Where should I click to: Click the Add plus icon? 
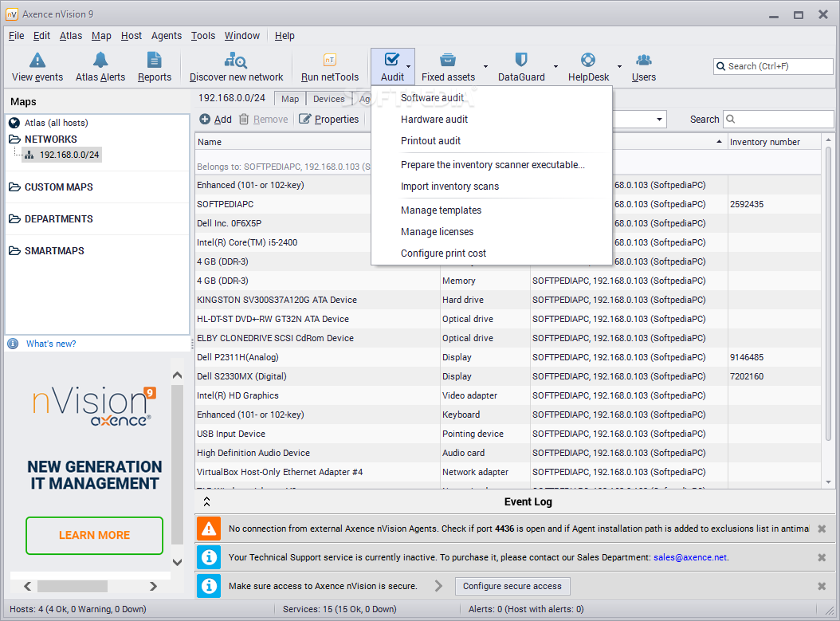tap(205, 119)
